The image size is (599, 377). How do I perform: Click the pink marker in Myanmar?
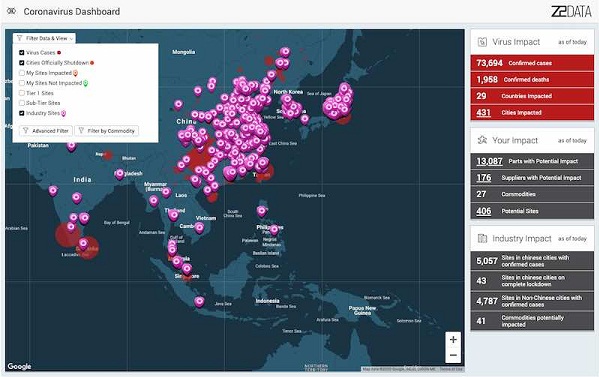point(154,200)
